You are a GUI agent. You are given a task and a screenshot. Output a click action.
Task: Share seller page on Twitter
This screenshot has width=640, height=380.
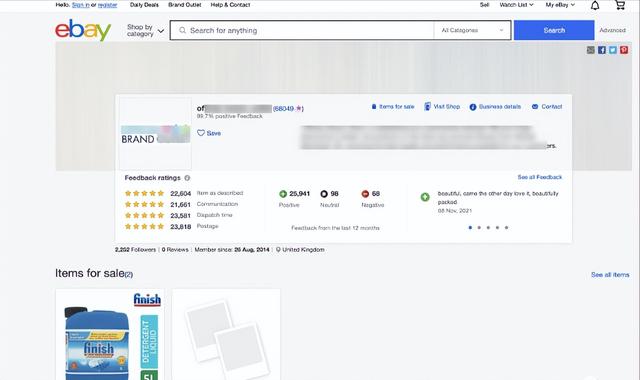(x=613, y=50)
